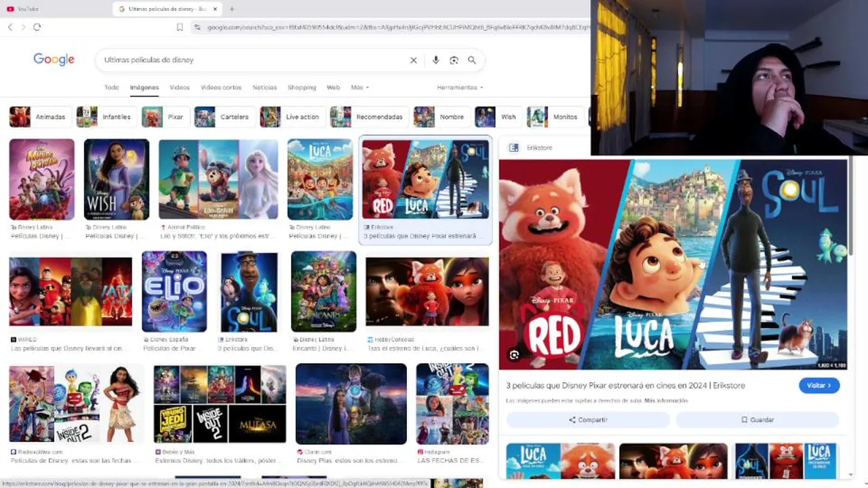Open the Shopping results tab
The height and width of the screenshot is (488, 868).
pos(302,87)
